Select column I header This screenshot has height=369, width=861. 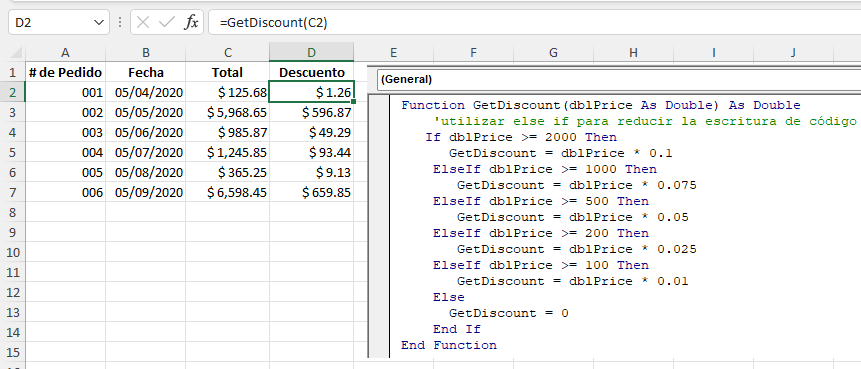click(x=714, y=53)
